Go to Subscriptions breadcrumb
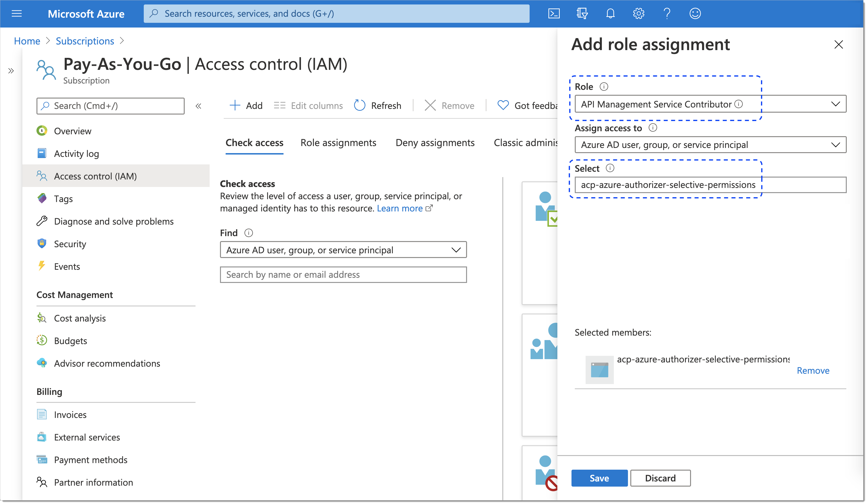 85,41
